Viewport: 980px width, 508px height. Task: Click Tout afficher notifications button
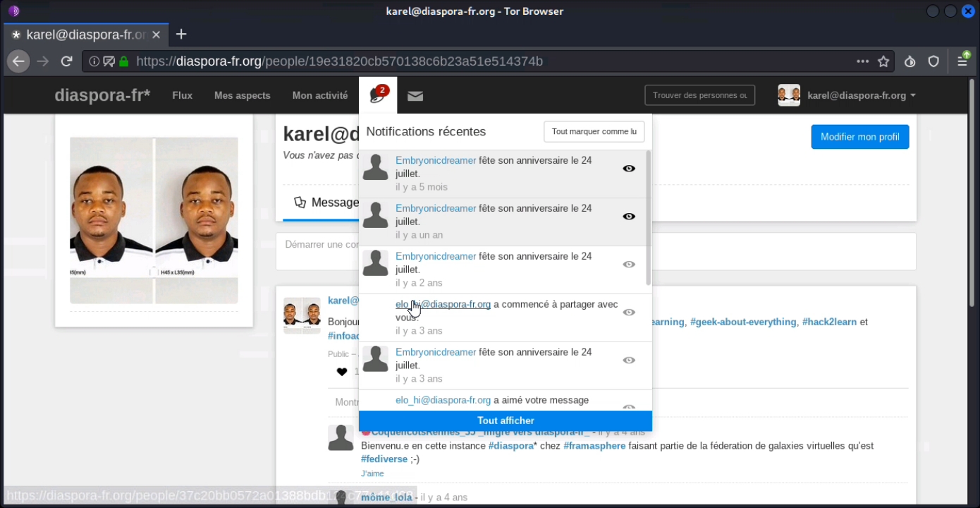(506, 421)
